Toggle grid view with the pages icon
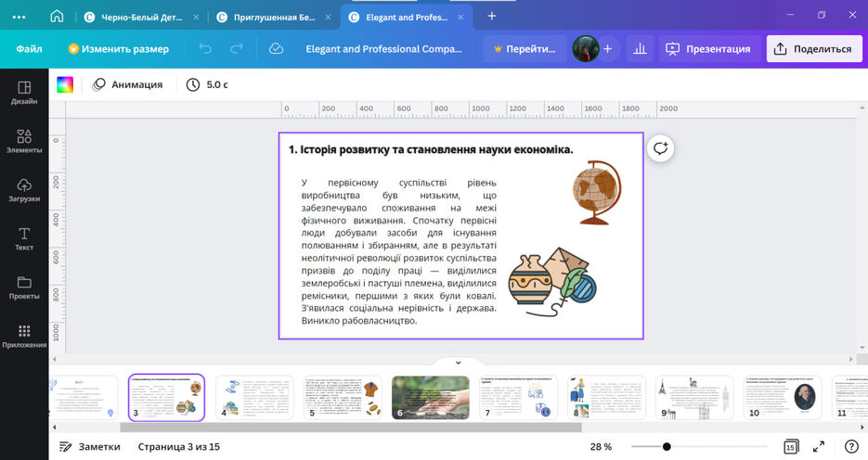 tap(790, 446)
